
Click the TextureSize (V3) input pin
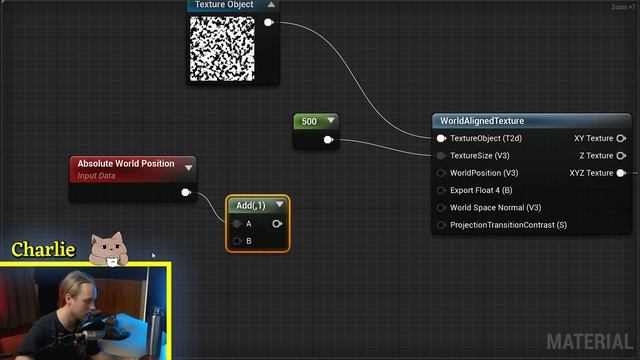pyautogui.click(x=441, y=156)
